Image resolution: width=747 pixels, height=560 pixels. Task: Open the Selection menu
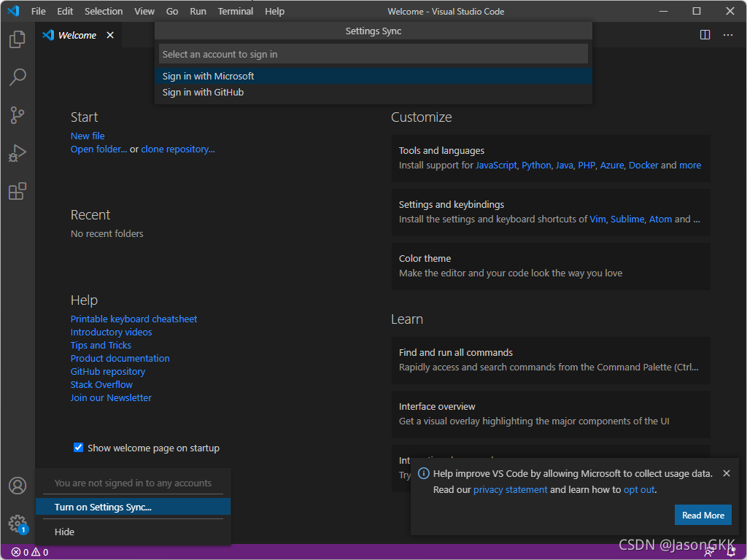104,12
